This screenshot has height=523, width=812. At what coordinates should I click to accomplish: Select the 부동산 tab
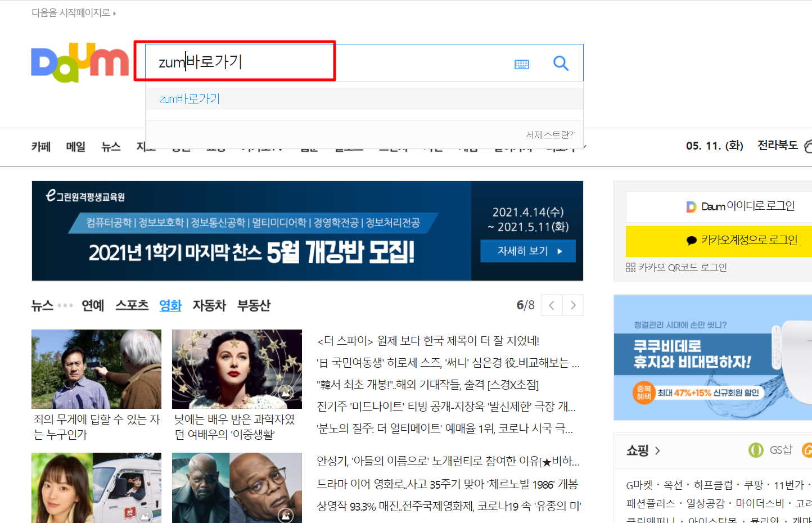pos(254,305)
